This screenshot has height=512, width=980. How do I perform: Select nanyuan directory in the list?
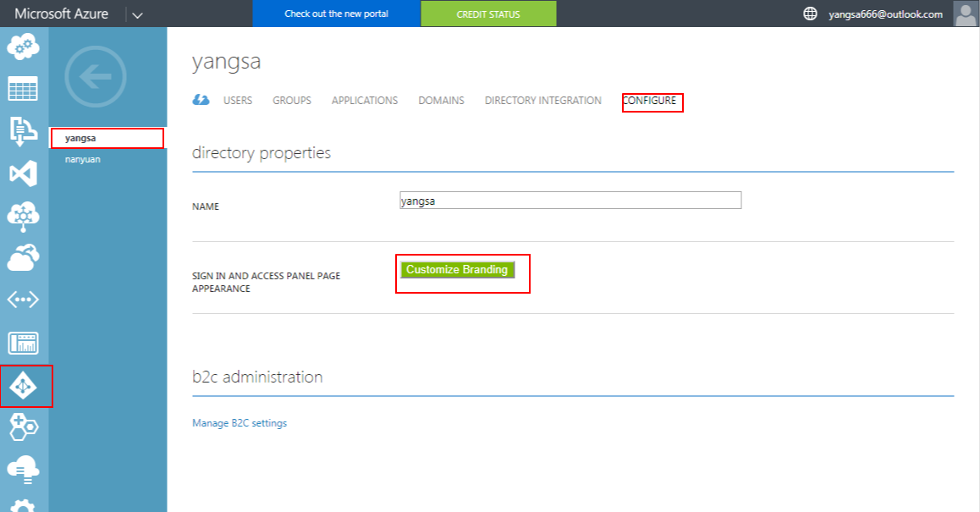pyautogui.click(x=82, y=159)
